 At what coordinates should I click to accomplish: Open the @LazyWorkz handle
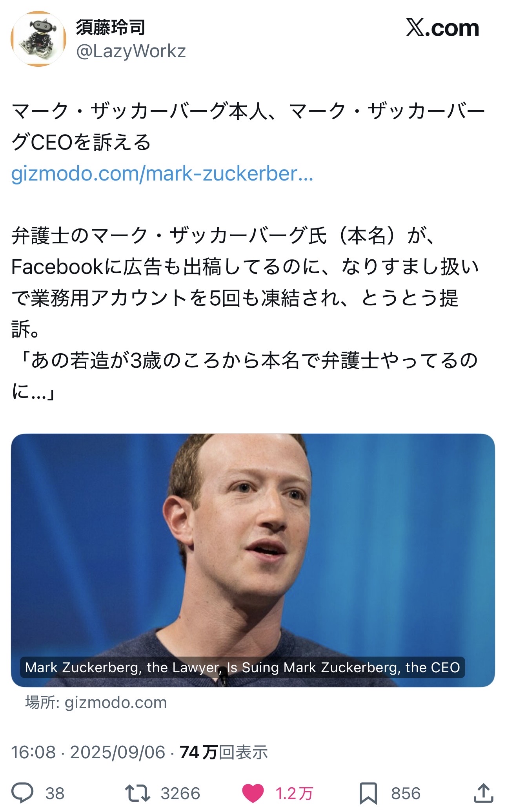[131, 51]
